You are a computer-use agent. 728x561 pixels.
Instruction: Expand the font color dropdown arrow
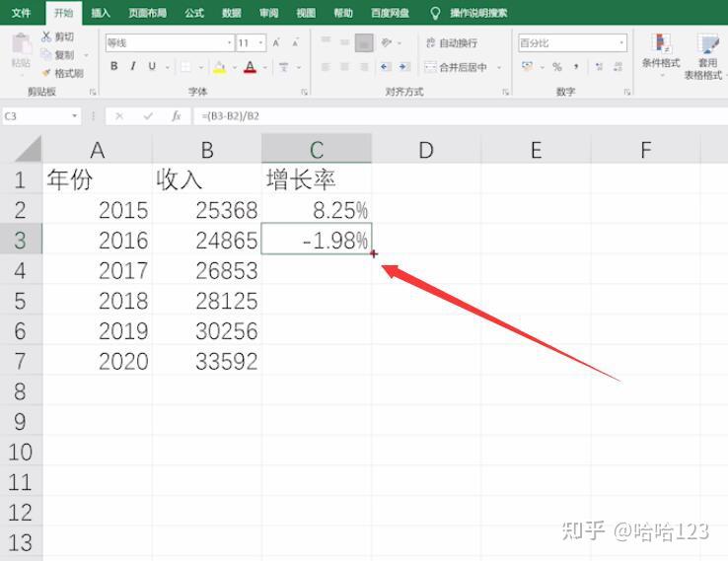click(x=265, y=68)
